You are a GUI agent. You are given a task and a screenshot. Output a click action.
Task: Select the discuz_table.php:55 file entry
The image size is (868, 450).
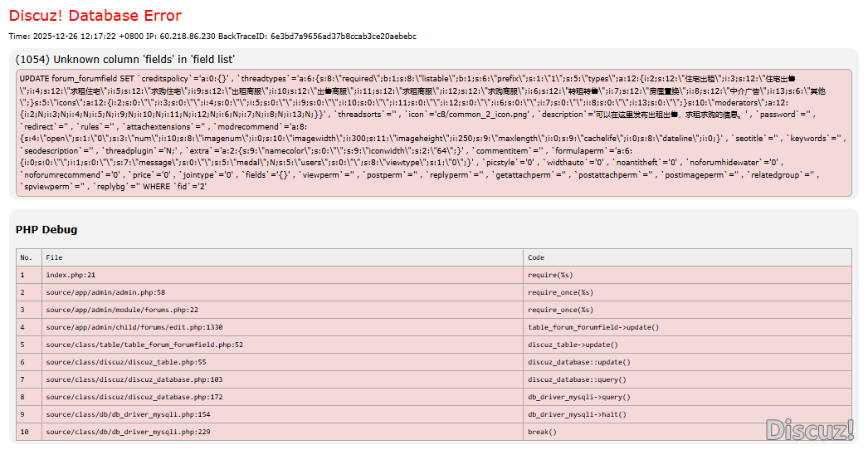[126, 362]
